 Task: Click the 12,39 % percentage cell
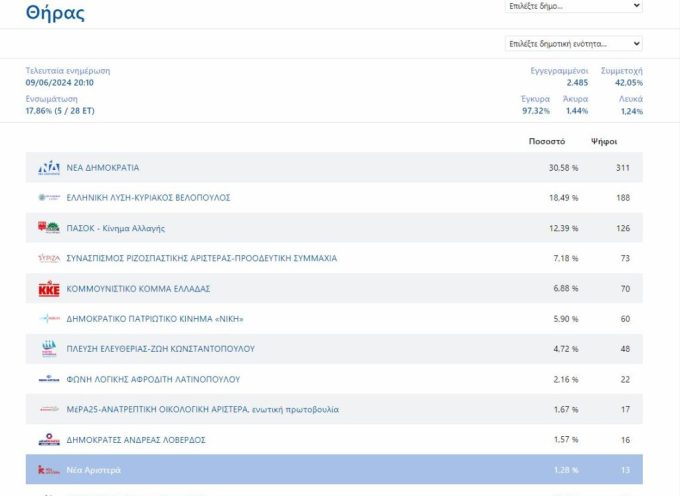click(563, 228)
